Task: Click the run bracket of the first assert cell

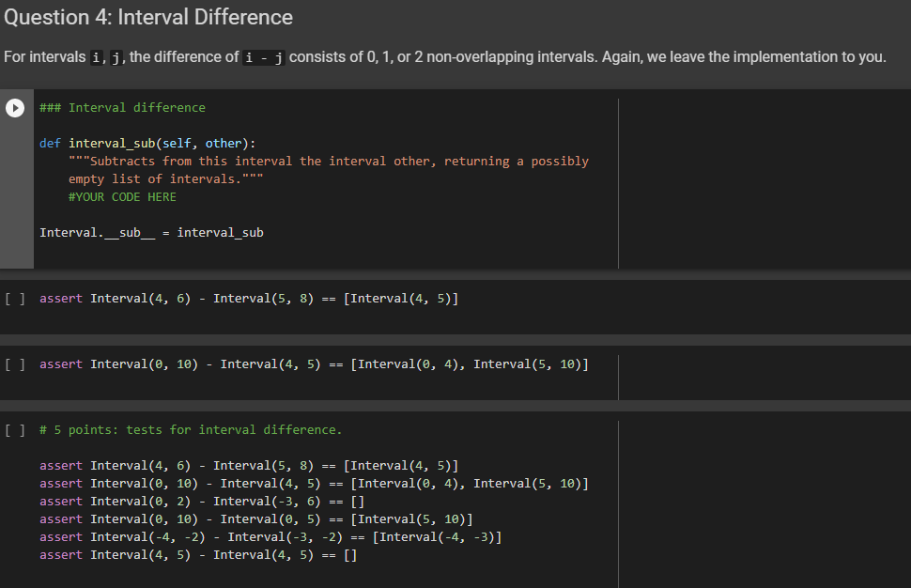Action: coord(15,298)
